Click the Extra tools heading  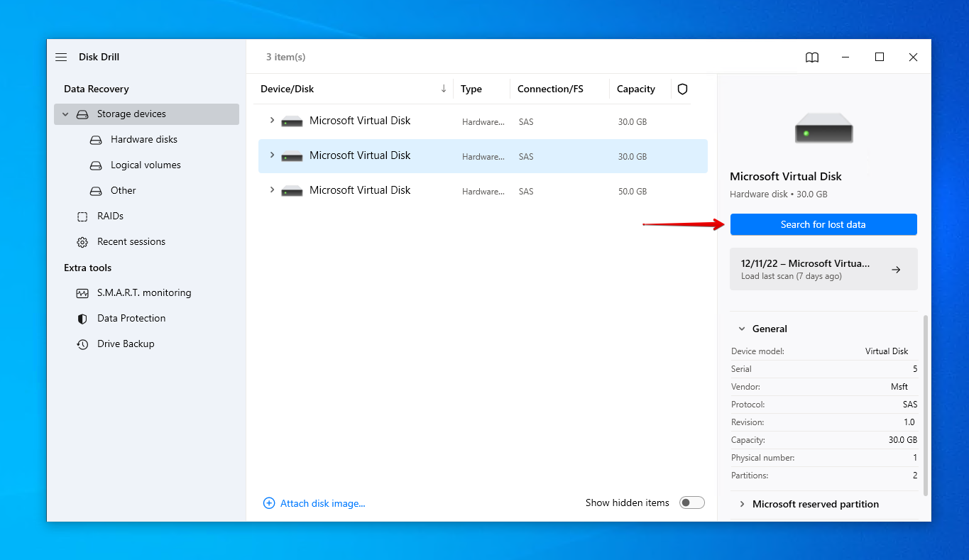tap(87, 268)
